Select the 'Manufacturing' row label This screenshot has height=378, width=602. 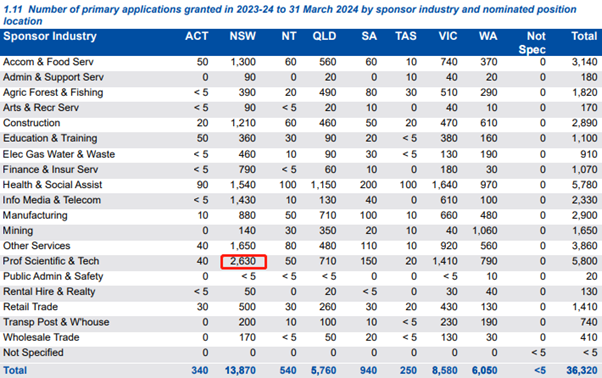(x=35, y=216)
